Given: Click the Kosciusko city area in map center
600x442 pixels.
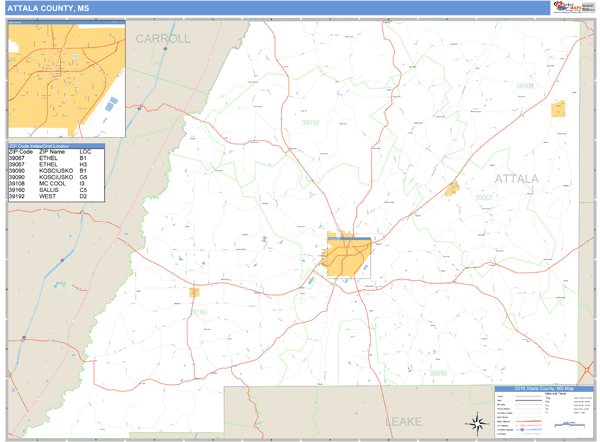Looking at the screenshot, I should (x=346, y=255).
